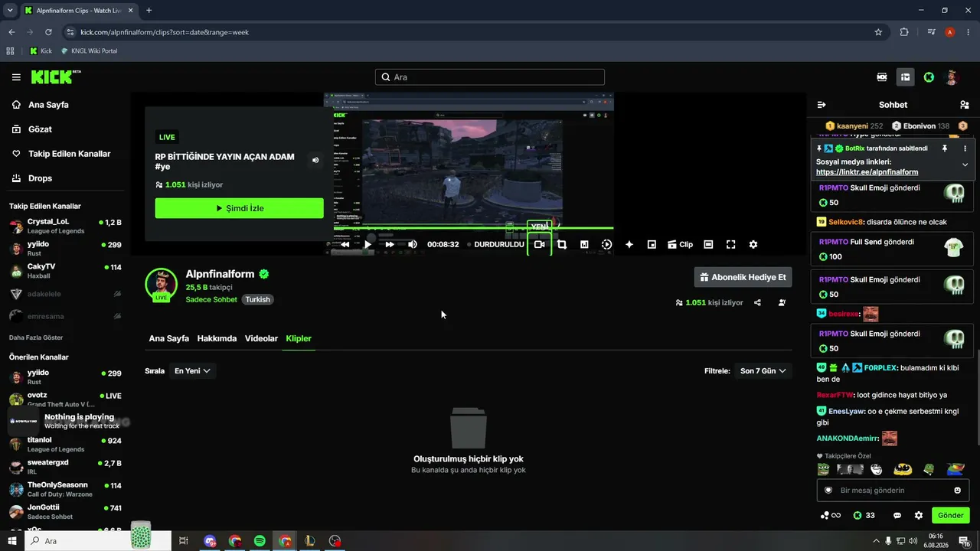The width and height of the screenshot is (980, 551).
Task: Open chat settings gear
Action: [919, 516]
